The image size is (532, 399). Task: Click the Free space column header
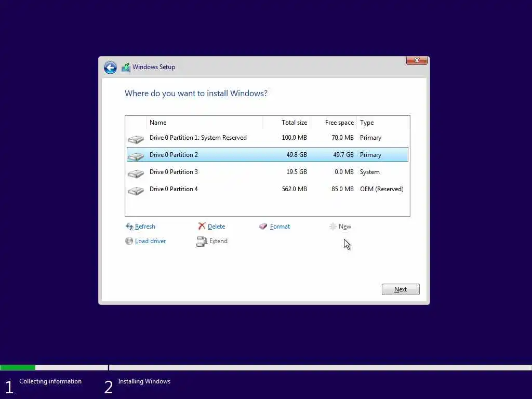point(333,123)
